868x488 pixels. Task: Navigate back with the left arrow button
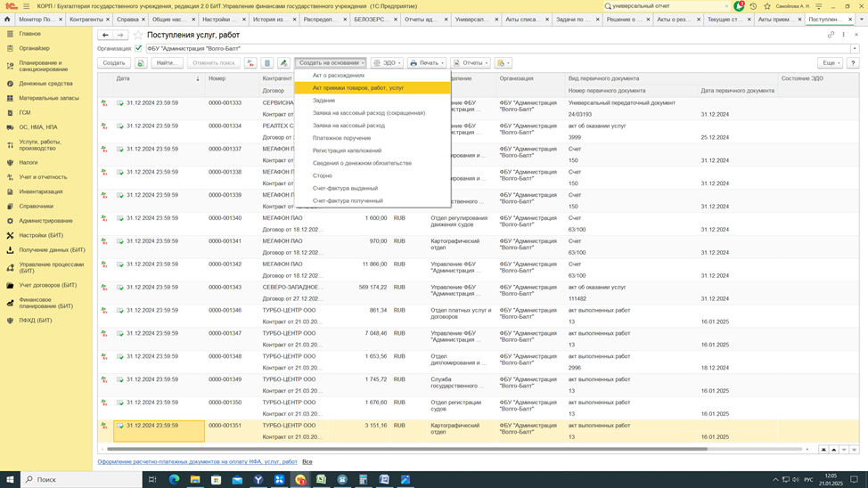[x=105, y=35]
